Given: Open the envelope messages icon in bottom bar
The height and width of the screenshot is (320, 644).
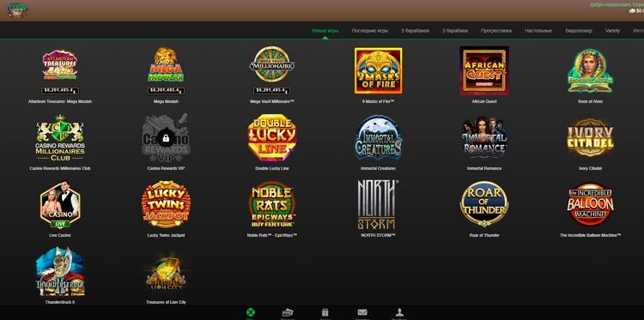Looking at the screenshot, I should (x=362, y=312).
